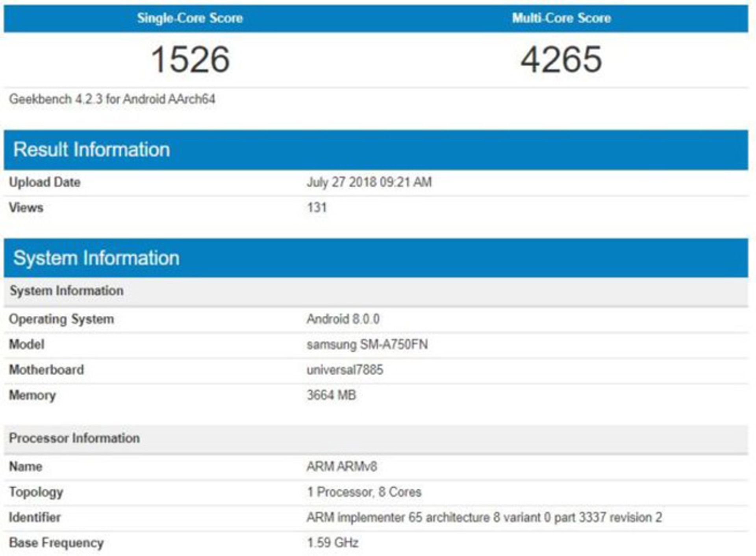This screenshot has height=556, width=756.
Task: Click the Geekbench 4.2.3 for Android text
Action: (x=112, y=99)
